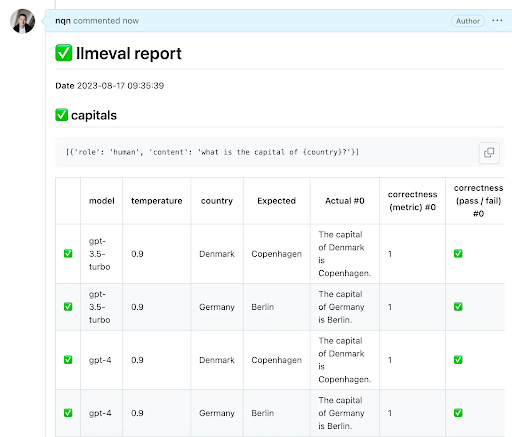
Task: Click left check mark in Germany gpt-3.5-turbo row
Action: point(68,307)
